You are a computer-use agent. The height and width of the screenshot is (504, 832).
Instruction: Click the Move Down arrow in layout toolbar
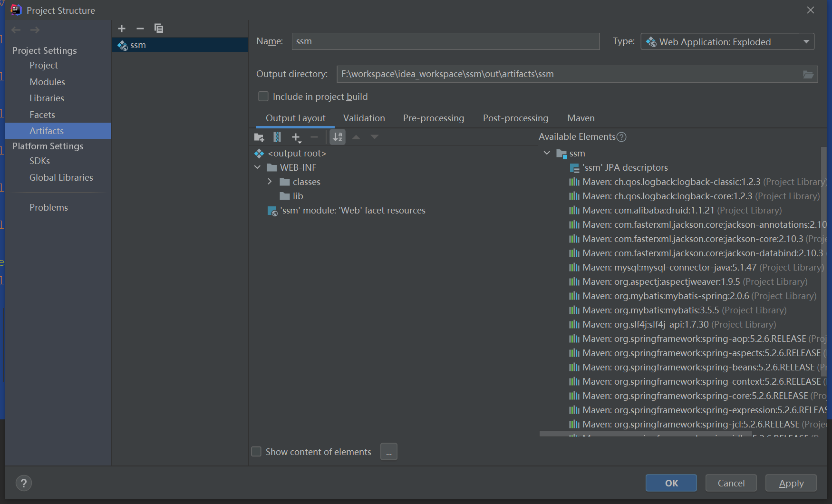click(375, 137)
